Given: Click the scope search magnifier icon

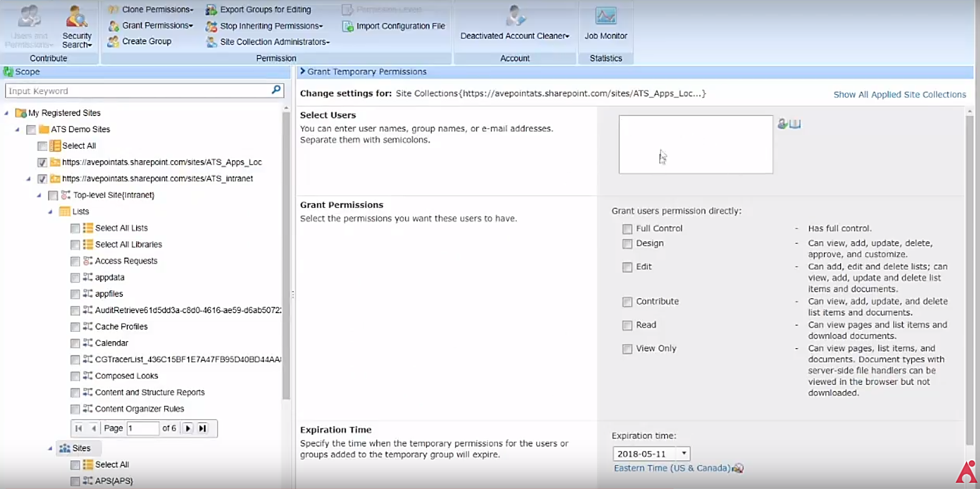Looking at the screenshot, I should point(276,90).
